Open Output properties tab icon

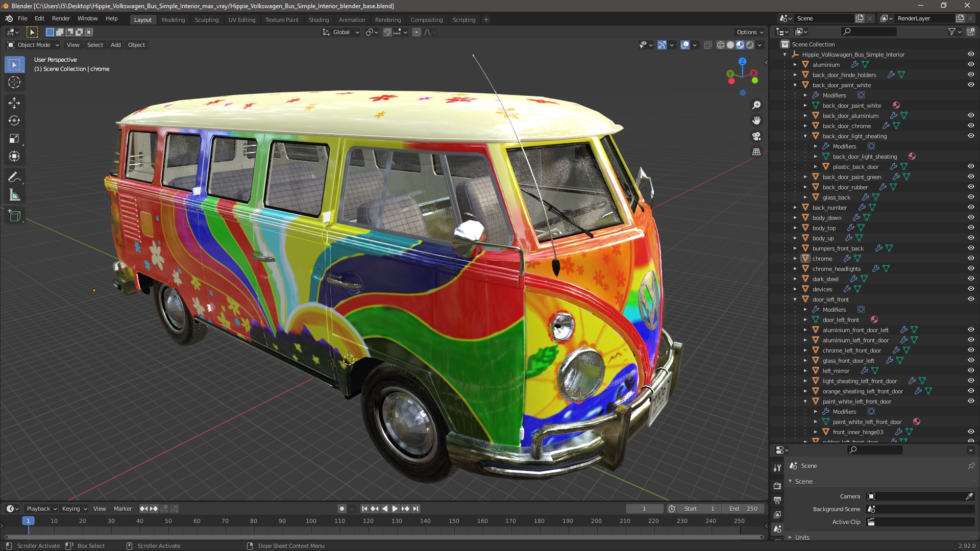click(x=777, y=500)
